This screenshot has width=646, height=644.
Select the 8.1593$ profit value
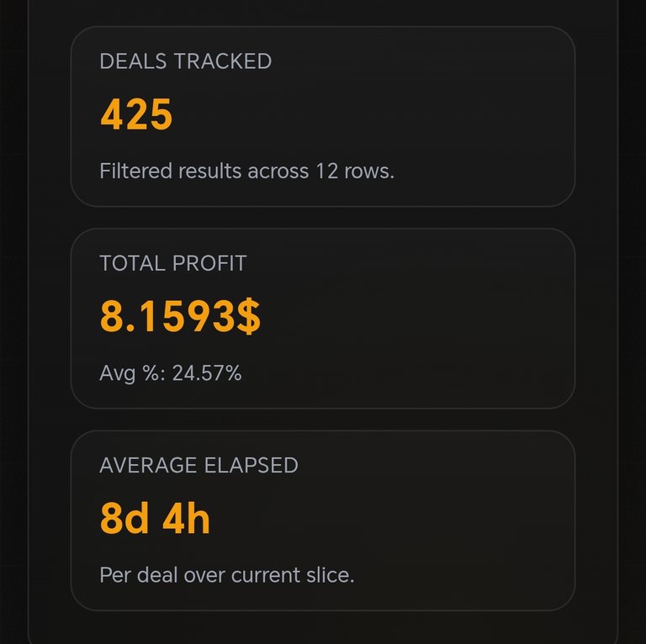[x=180, y=317]
